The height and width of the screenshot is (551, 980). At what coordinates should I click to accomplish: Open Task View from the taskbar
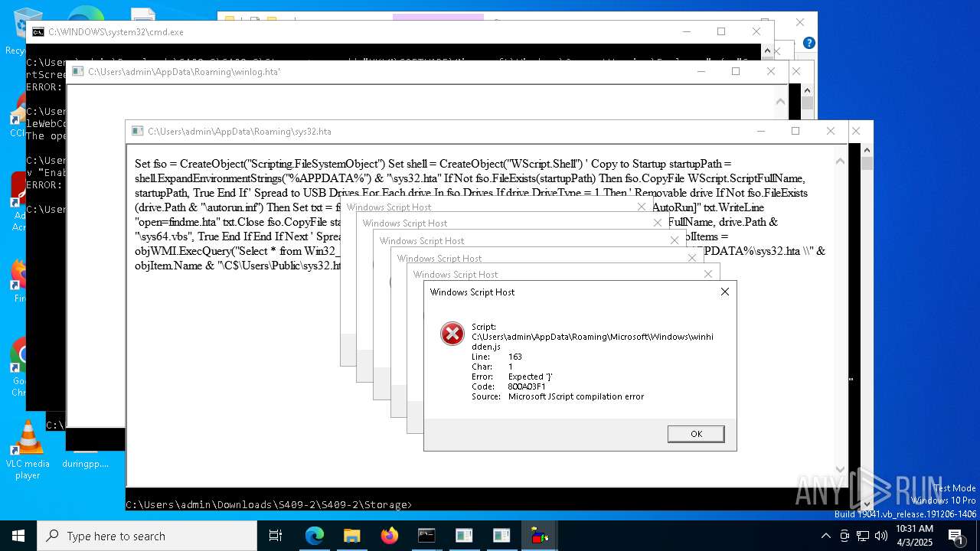point(276,536)
